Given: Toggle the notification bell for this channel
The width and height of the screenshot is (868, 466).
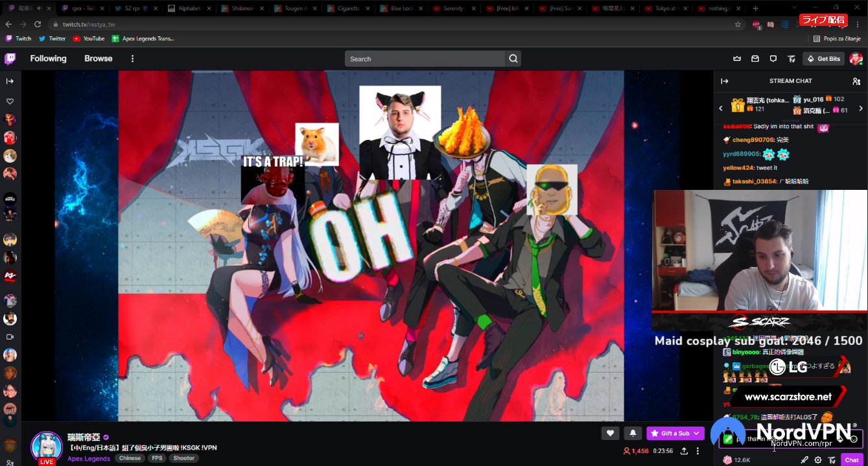Looking at the screenshot, I should pos(633,433).
